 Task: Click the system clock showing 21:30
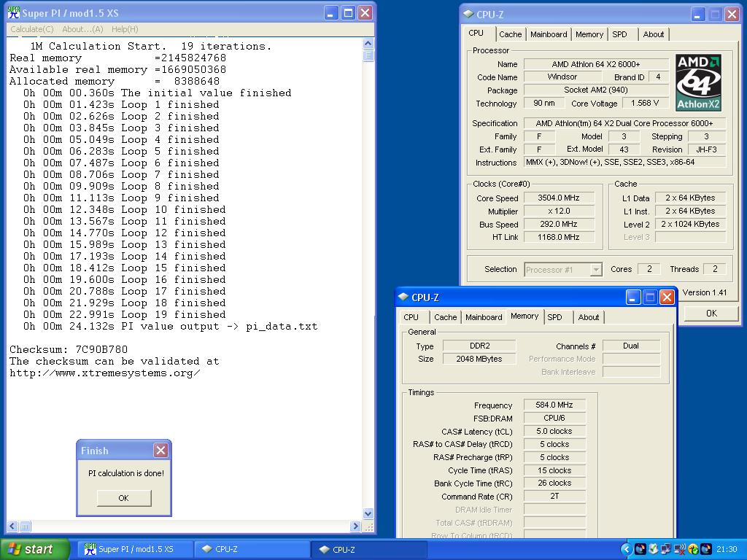pyautogui.click(x=727, y=549)
